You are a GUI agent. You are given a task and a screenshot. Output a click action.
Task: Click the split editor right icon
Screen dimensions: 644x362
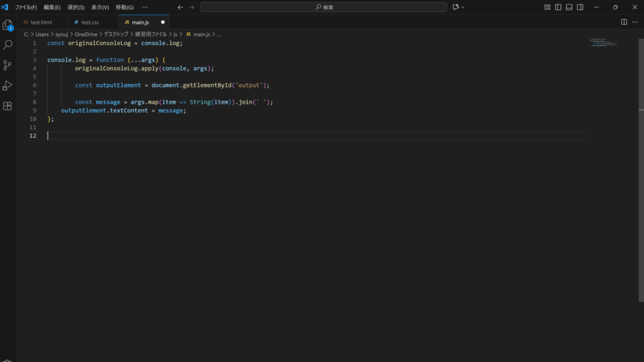[624, 22]
